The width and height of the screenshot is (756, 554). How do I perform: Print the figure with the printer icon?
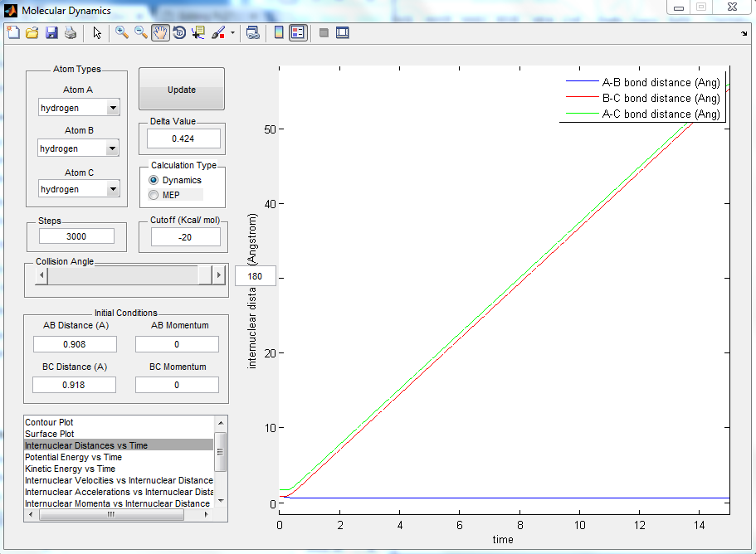pos(71,33)
